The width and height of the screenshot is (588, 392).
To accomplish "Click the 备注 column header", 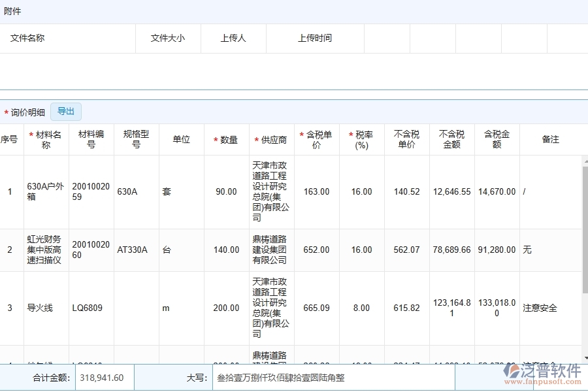I will point(551,140).
